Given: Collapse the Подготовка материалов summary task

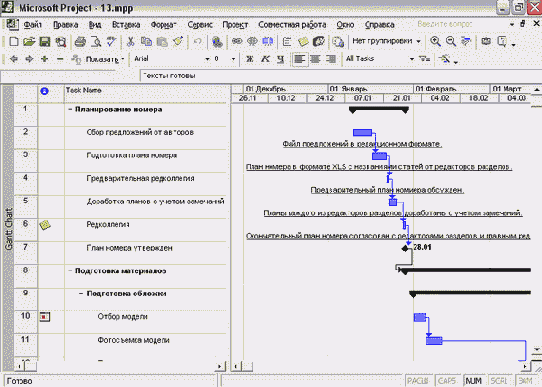Looking at the screenshot, I should coord(70,271).
